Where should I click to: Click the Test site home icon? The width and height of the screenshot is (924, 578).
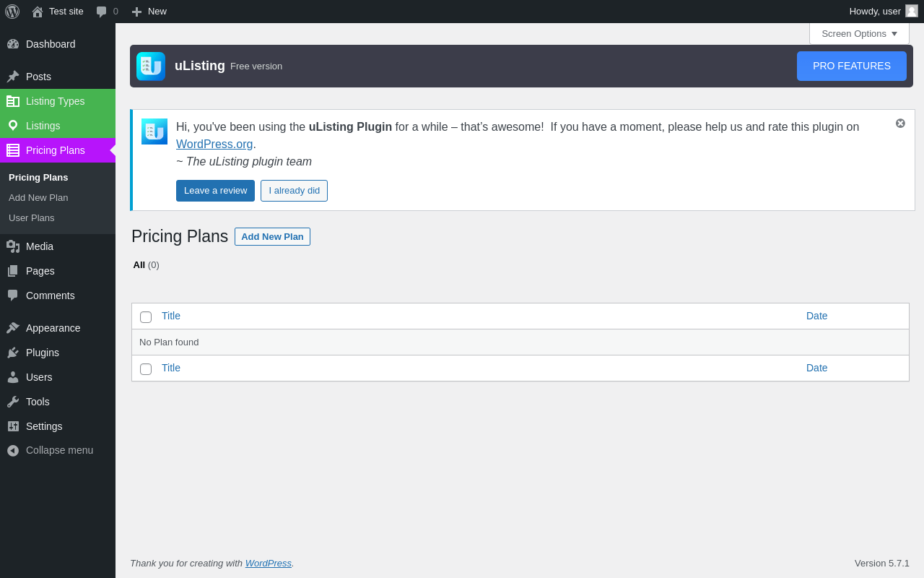coord(38,12)
